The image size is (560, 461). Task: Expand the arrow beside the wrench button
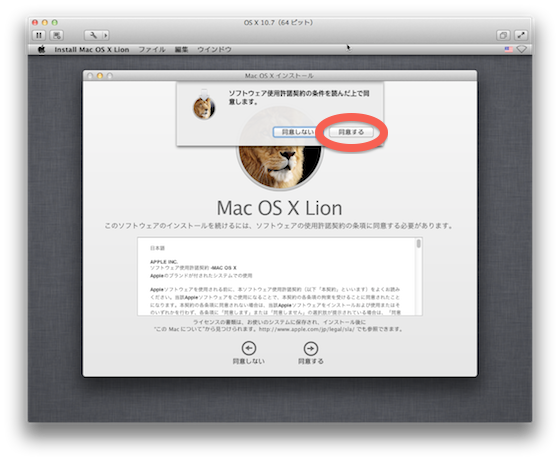click(106, 35)
